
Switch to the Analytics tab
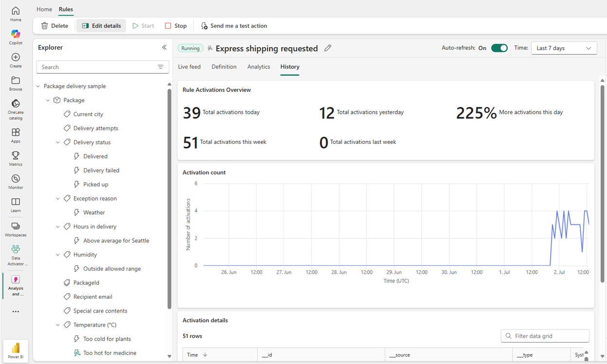click(258, 67)
